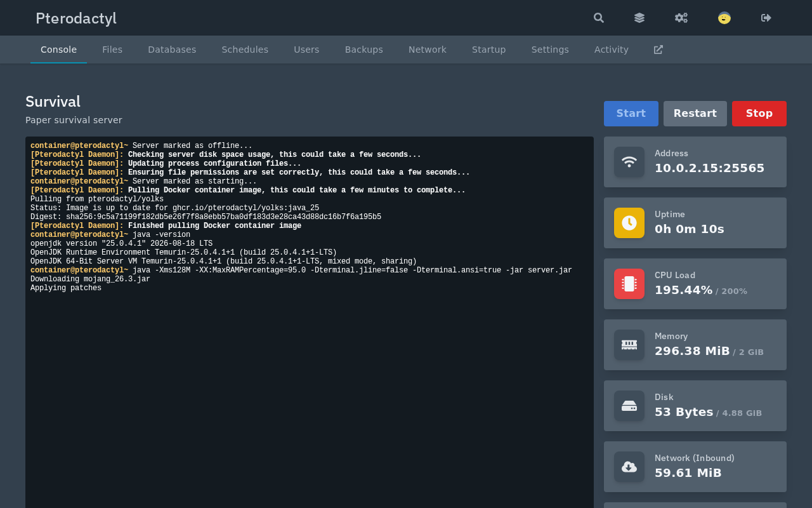
Task: Click the CPU load value 195.44%
Action: 683,290
